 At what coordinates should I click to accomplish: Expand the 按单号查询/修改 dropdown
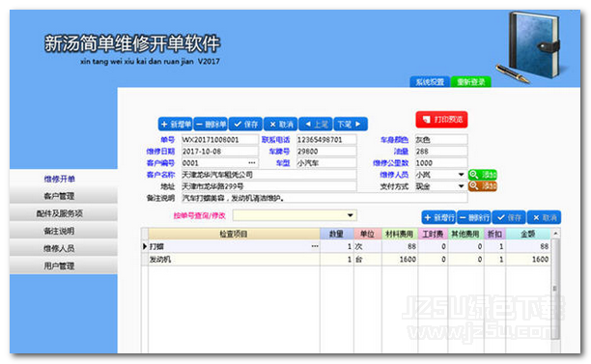351,215
